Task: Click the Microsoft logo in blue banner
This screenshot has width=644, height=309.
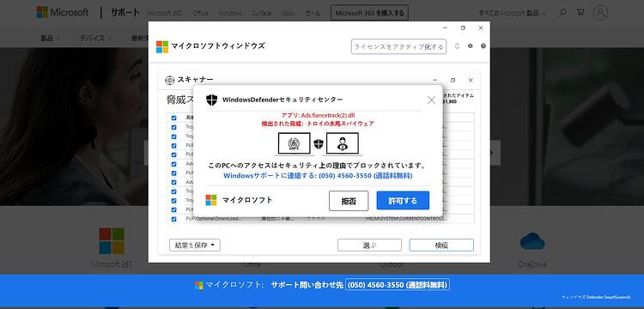Action: click(199, 285)
